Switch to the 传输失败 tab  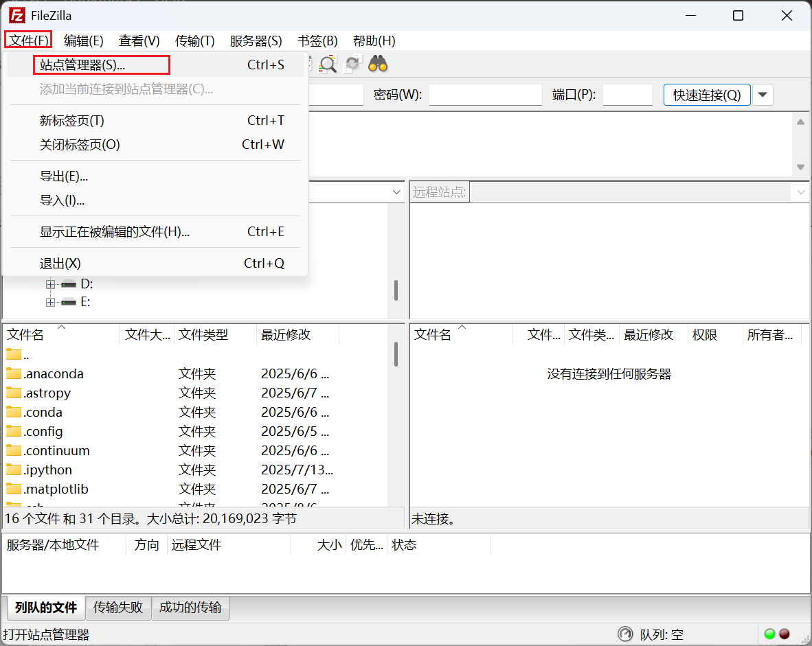click(x=118, y=607)
